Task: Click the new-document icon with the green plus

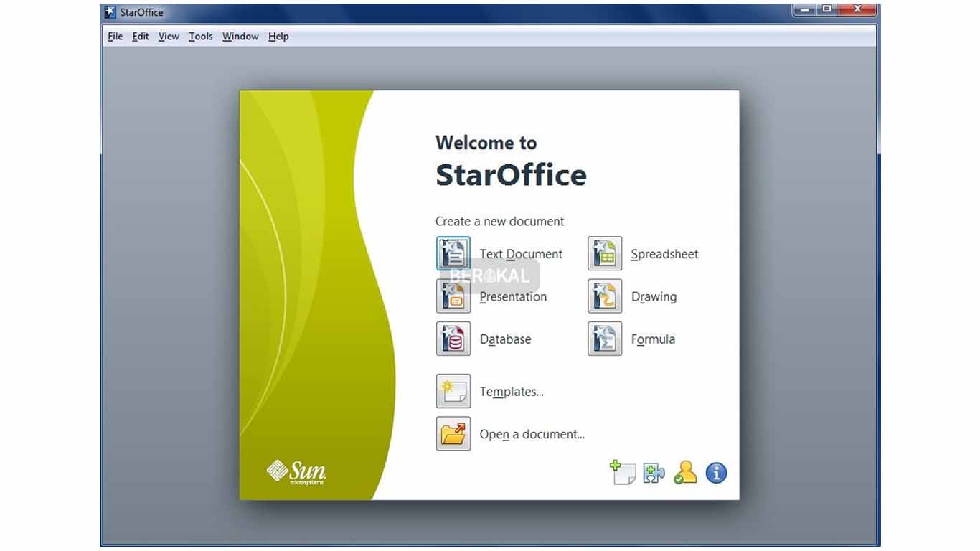Action: pyautogui.click(x=623, y=473)
